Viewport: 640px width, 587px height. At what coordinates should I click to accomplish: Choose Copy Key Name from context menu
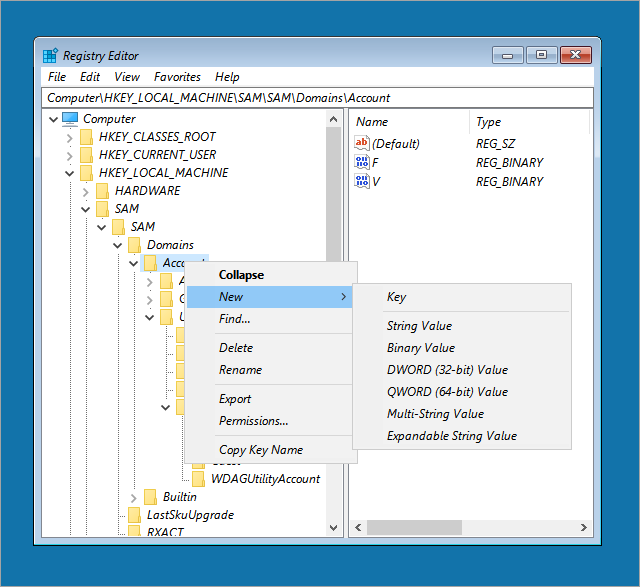[x=271, y=450]
